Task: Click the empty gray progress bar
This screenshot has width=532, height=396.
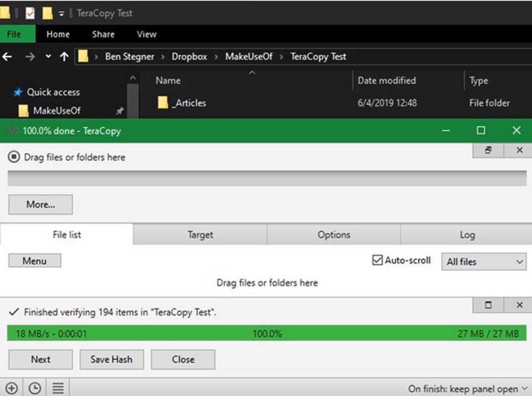Action: tap(267, 178)
